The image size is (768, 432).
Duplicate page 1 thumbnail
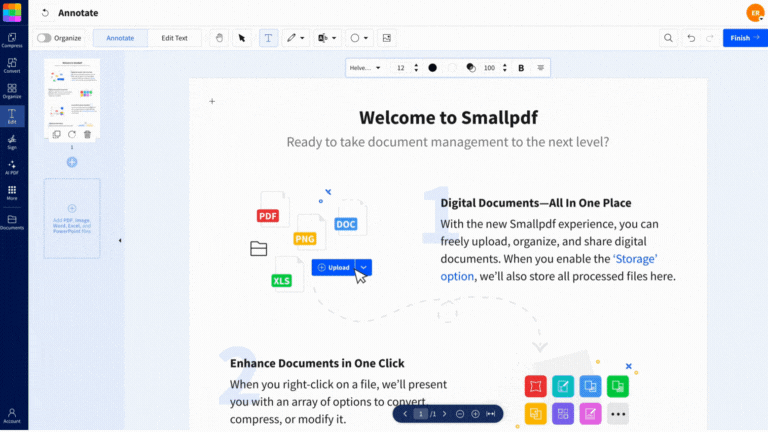tap(57, 134)
